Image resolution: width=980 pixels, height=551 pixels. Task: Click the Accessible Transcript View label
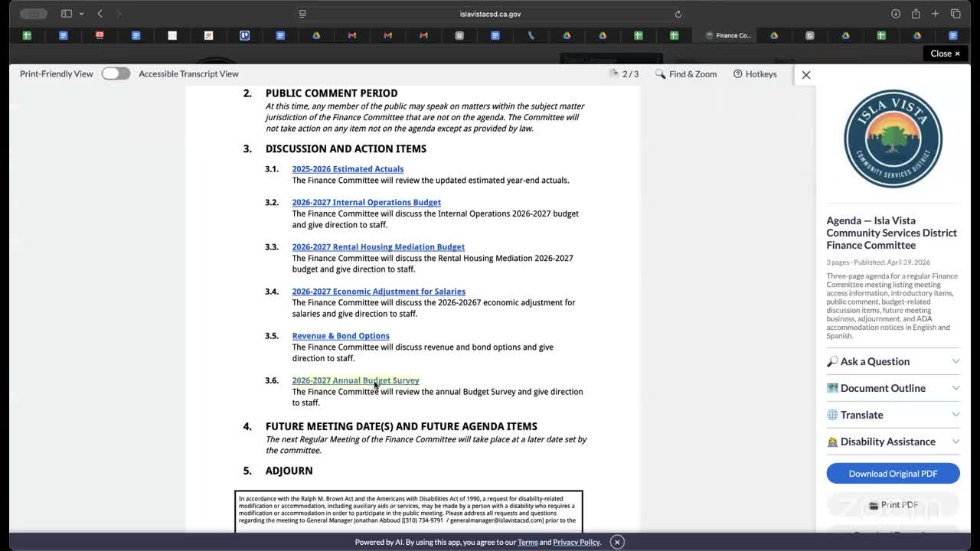coord(188,74)
